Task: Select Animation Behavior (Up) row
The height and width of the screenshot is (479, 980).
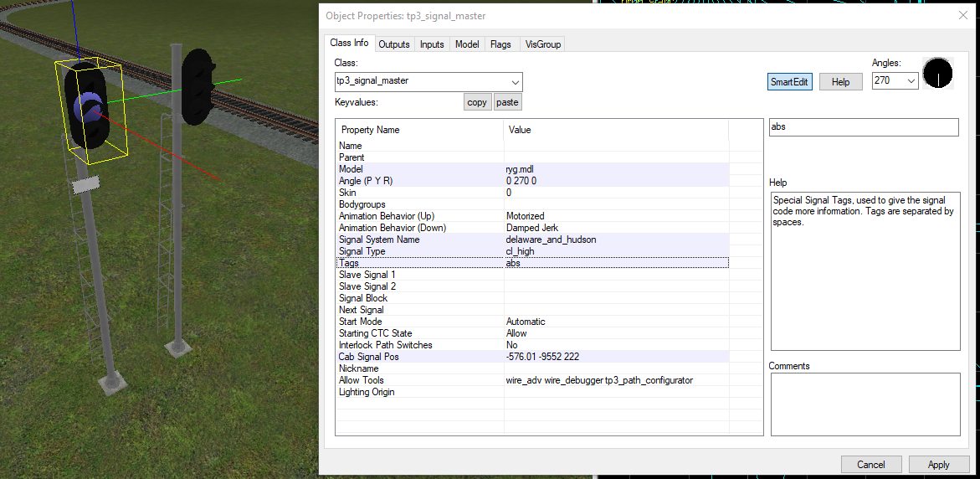Action: [x=532, y=216]
